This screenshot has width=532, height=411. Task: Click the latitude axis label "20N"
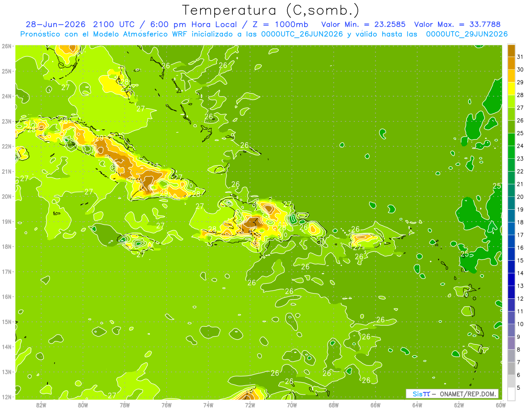[7, 196]
